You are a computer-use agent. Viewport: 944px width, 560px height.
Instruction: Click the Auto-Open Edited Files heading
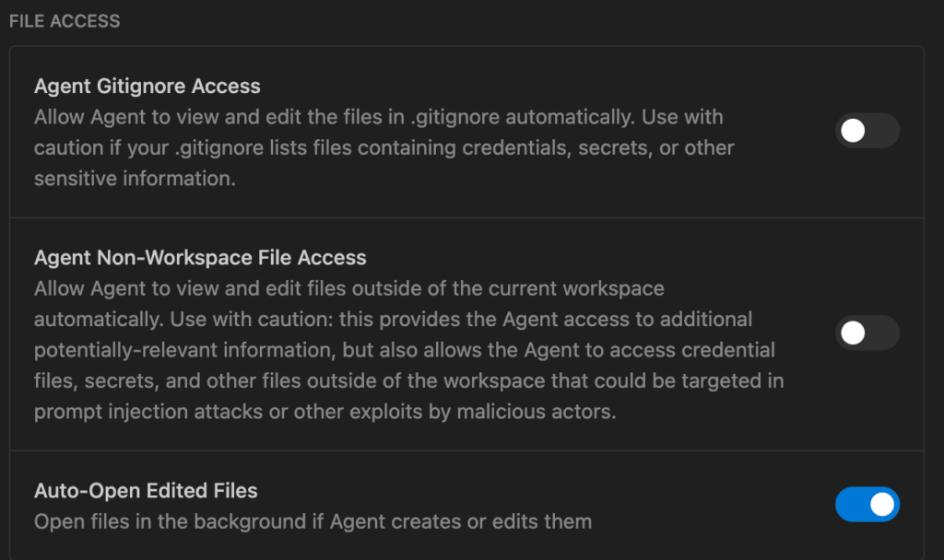pos(146,490)
